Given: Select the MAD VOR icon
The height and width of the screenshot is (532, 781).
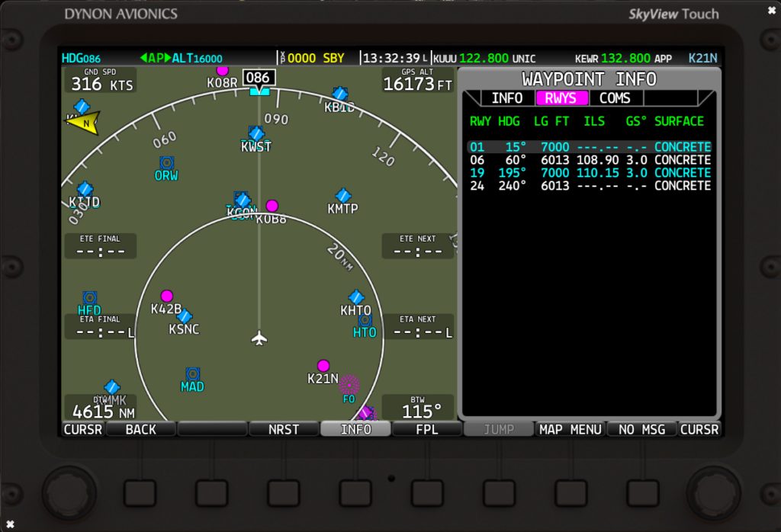Looking at the screenshot, I should pos(192,373).
